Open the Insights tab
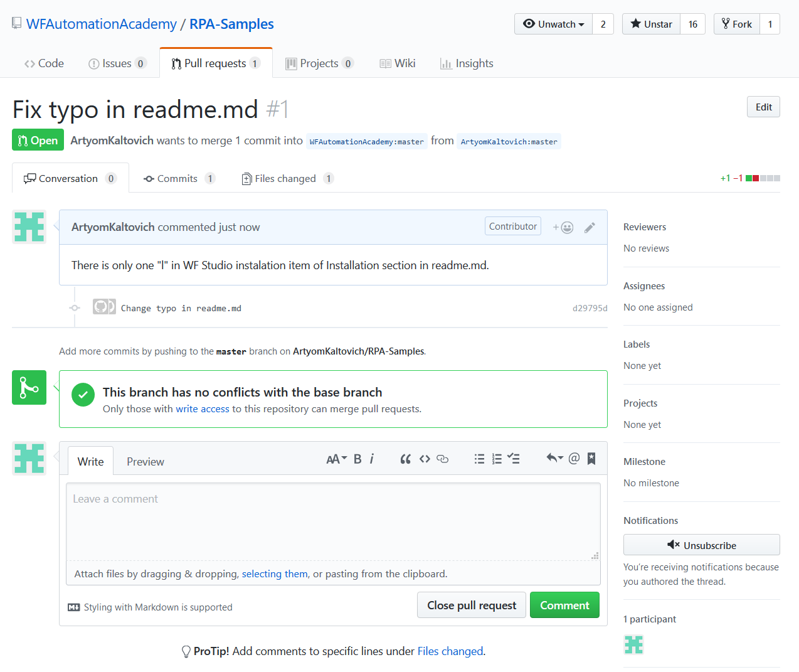 pyautogui.click(x=467, y=63)
